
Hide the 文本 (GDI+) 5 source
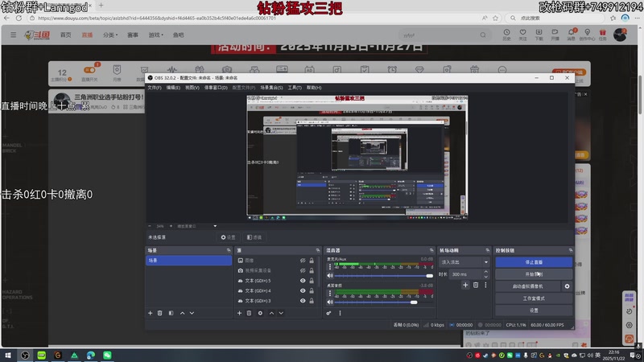pos(303,281)
